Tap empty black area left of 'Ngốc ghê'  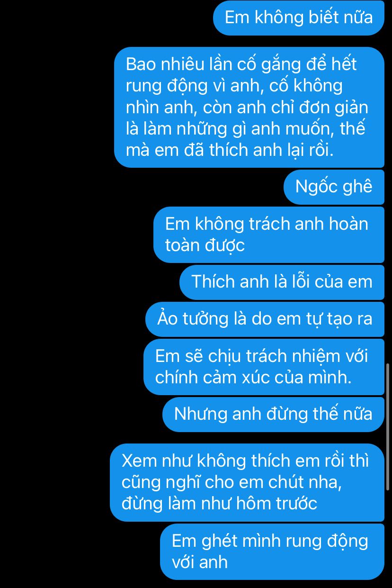pyautogui.click(x=142, y=187)
